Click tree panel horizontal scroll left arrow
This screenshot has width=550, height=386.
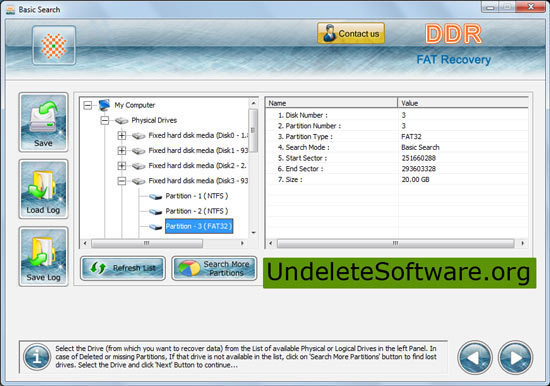(85, 243)
